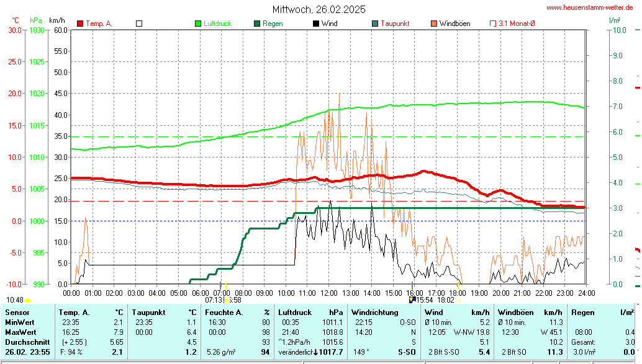The width and height of the screenshot is (642, 364).
Task: Click the moon icon next to 15:54
Action: click(x=412, y=300)
